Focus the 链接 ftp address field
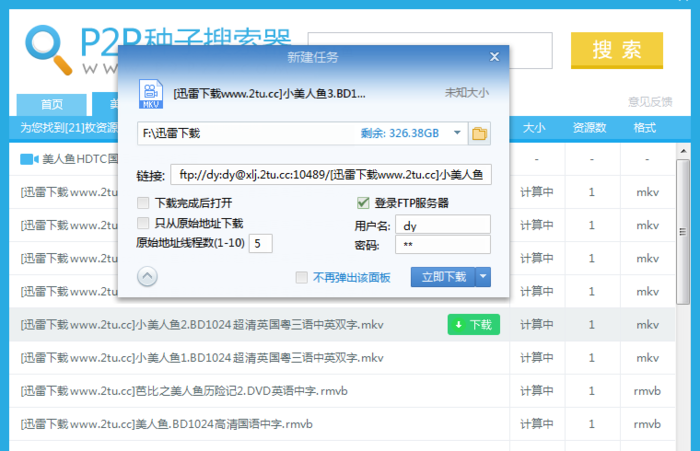 pos(331,175)
